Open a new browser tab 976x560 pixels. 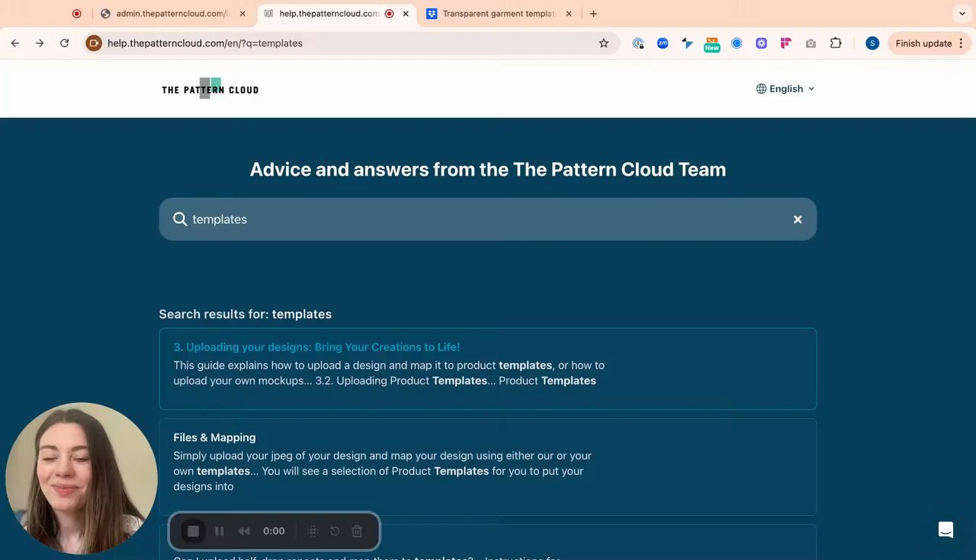point(593,14)
